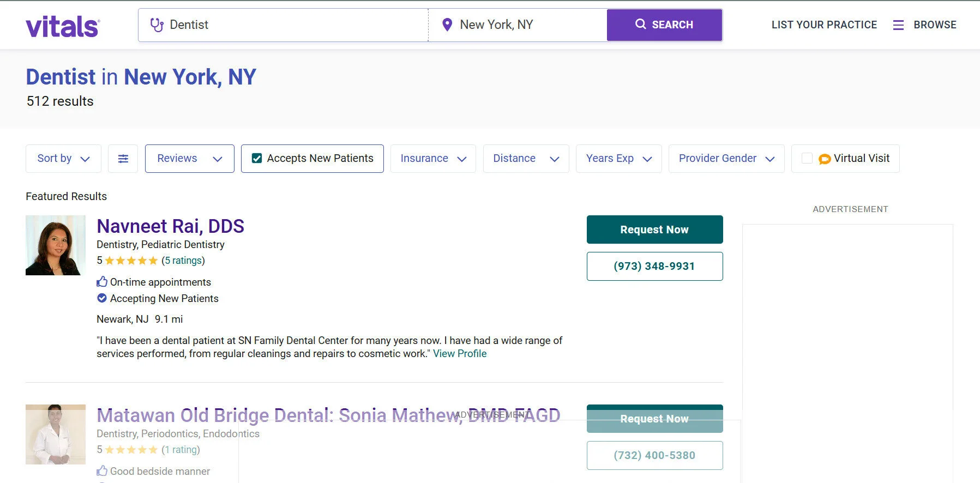The height and width of the screenshot is (483, 980).
Task: Click the location pin icon
Action: coord(447,25)
